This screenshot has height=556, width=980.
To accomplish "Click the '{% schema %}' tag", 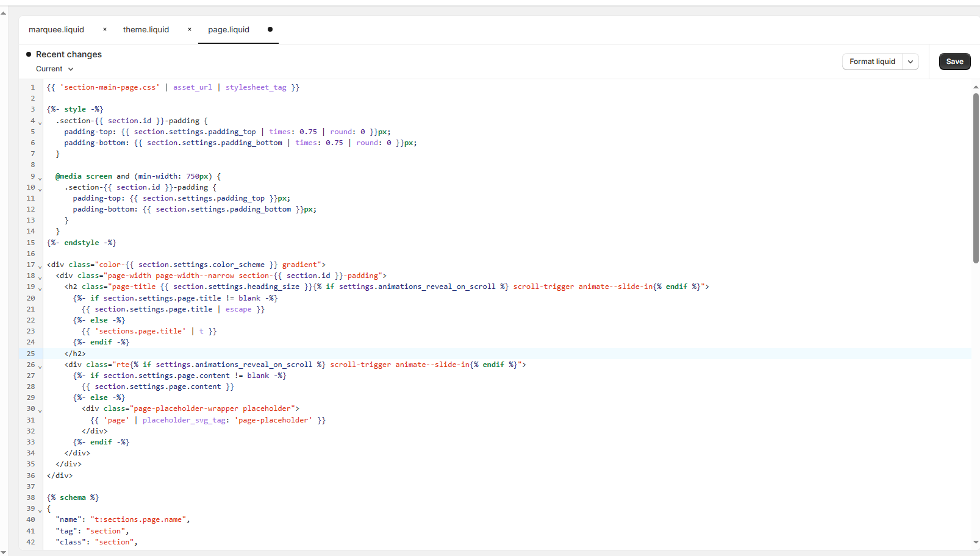I will click(73, 497).
